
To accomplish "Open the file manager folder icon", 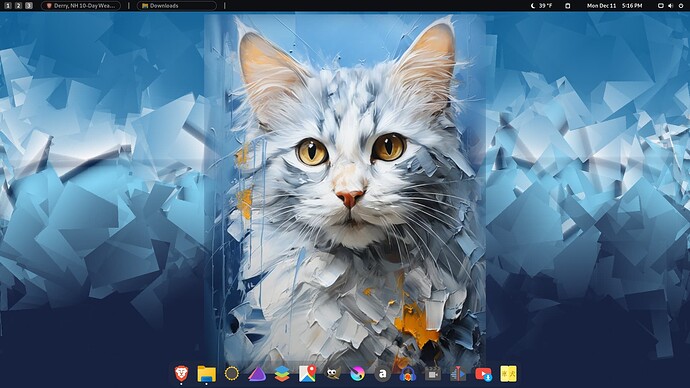I will point(206,374).
